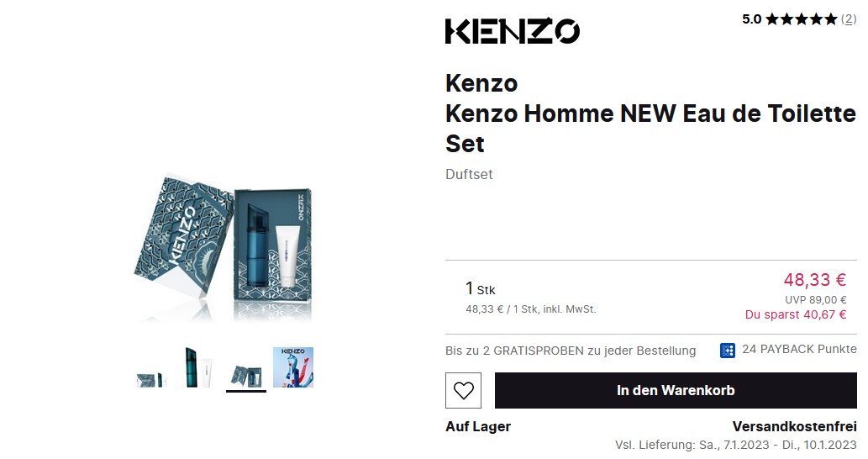The height and width of the screenshot is (459, 868).
Task: Add item via In den Warenkorb button
Action: tap(676, 390)
